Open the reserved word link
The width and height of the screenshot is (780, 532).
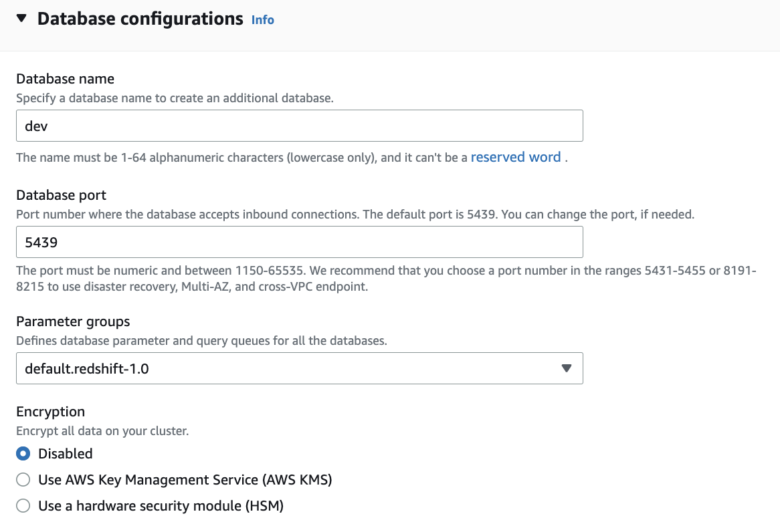click(x=515, y=158)
